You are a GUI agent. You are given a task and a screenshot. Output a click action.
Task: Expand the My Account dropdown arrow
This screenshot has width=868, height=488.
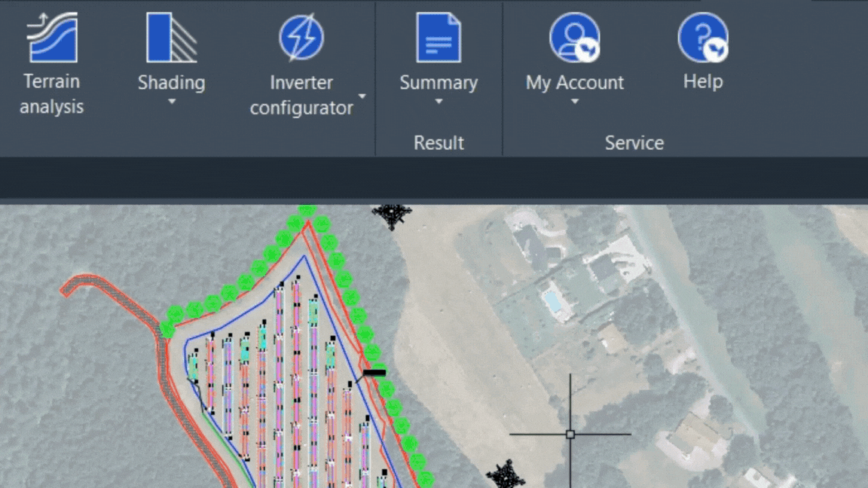click(x=575, y=102)
